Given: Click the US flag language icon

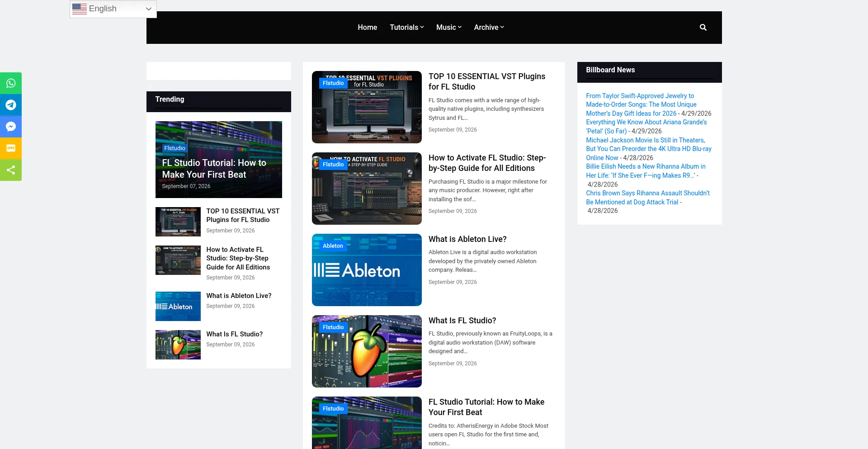Looking at the screenshot, I should coord(80,9).
